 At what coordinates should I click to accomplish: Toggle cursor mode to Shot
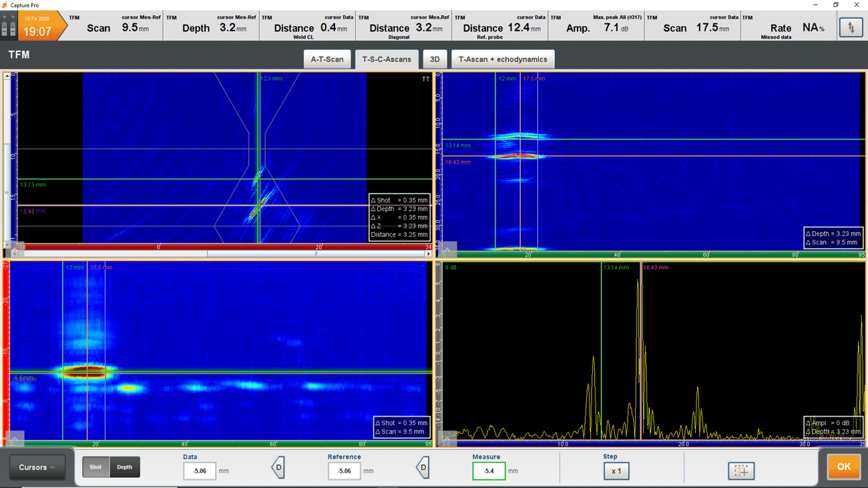95,467
